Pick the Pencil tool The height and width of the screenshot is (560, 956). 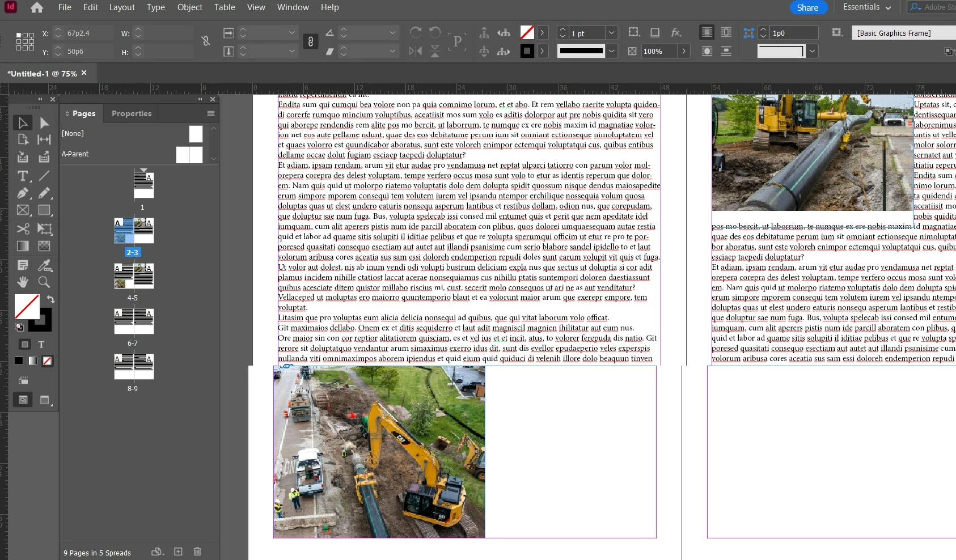[44, 193]
